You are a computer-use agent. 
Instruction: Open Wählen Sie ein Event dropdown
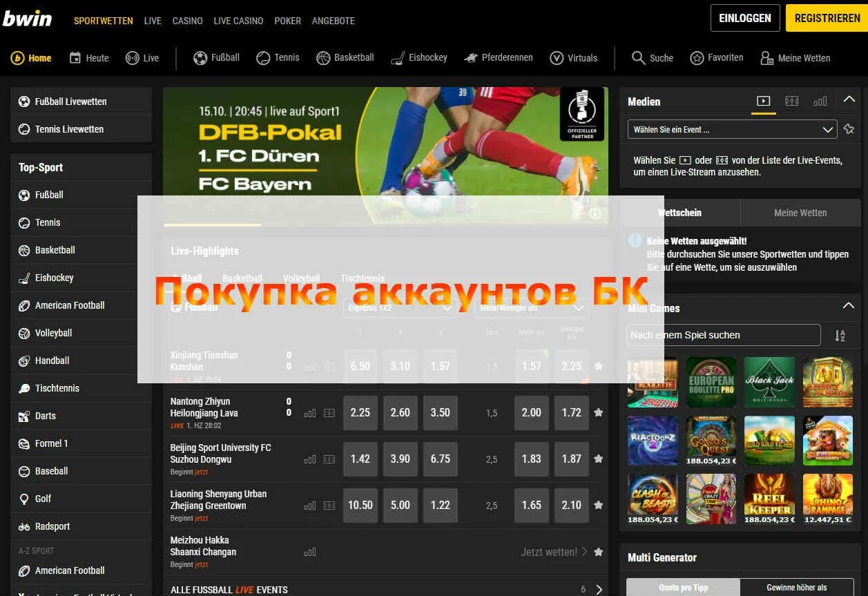point(732,129)
